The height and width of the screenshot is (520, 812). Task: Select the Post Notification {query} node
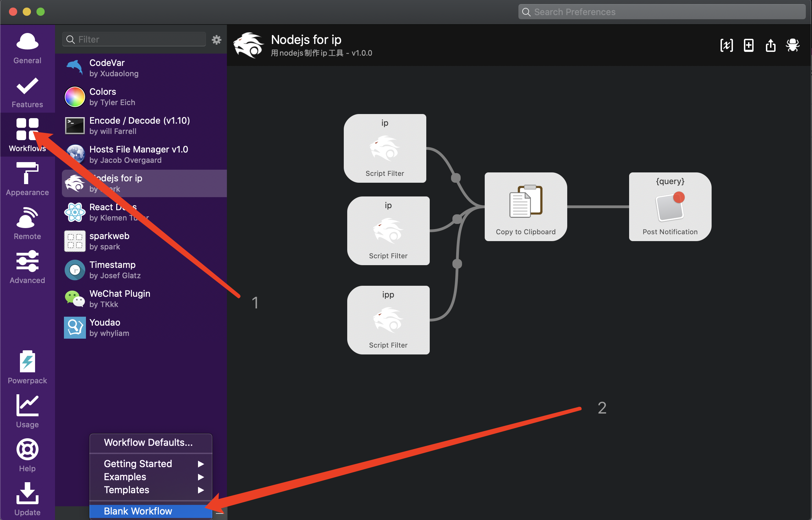670,207
